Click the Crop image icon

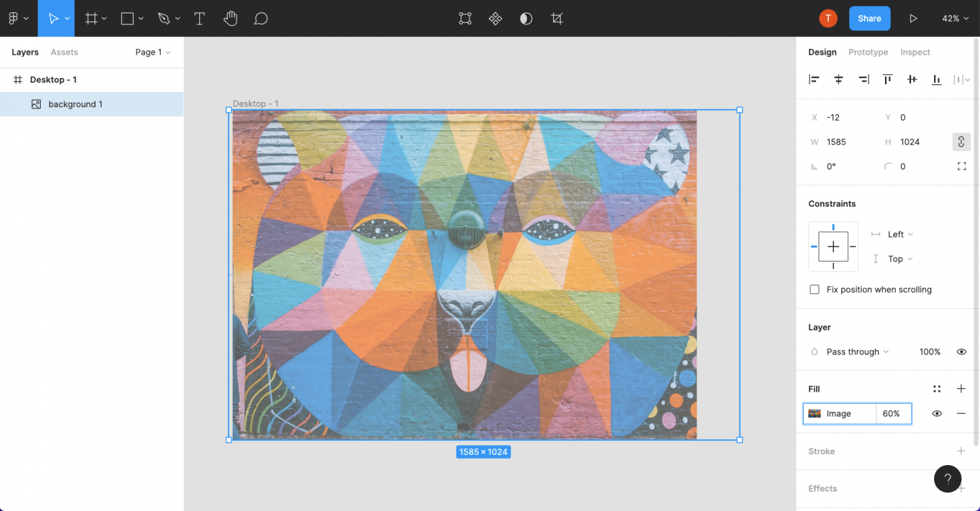tap(557, 19)
